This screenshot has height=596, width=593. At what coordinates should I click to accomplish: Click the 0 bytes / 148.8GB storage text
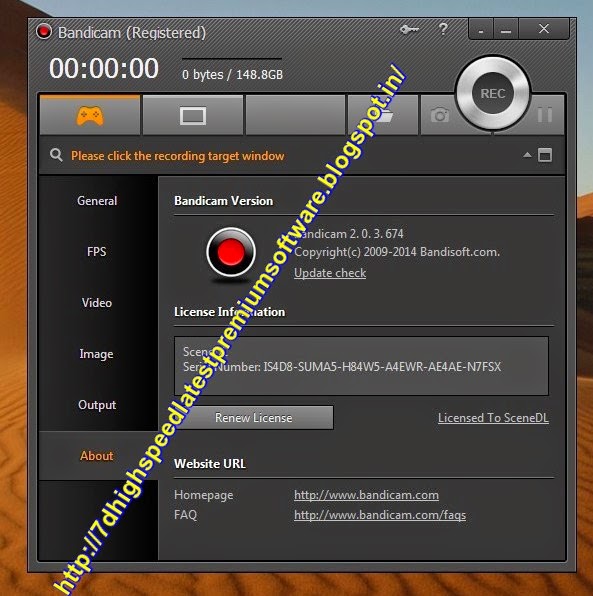click(x=232, y=74)
